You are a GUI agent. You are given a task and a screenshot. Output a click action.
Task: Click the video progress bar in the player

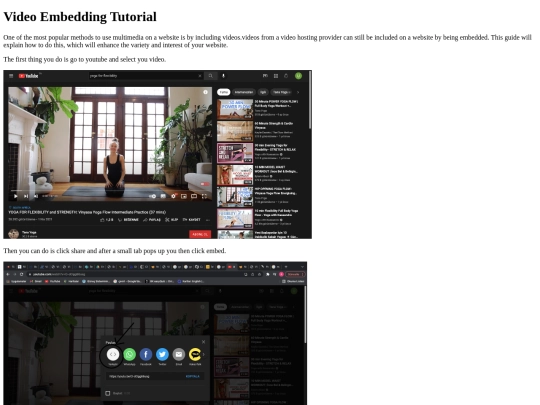(110, 190)
